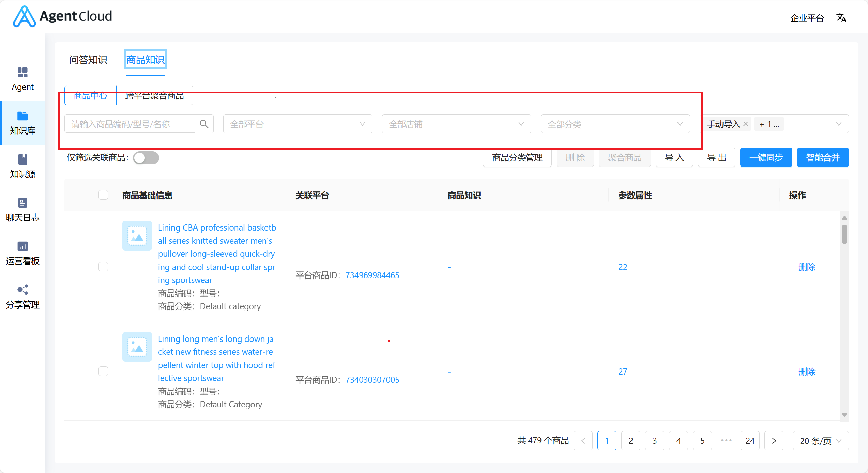Open the Agent sidebar item
Image resolution: width=868 pixels, height=473 pixels.
22,79
